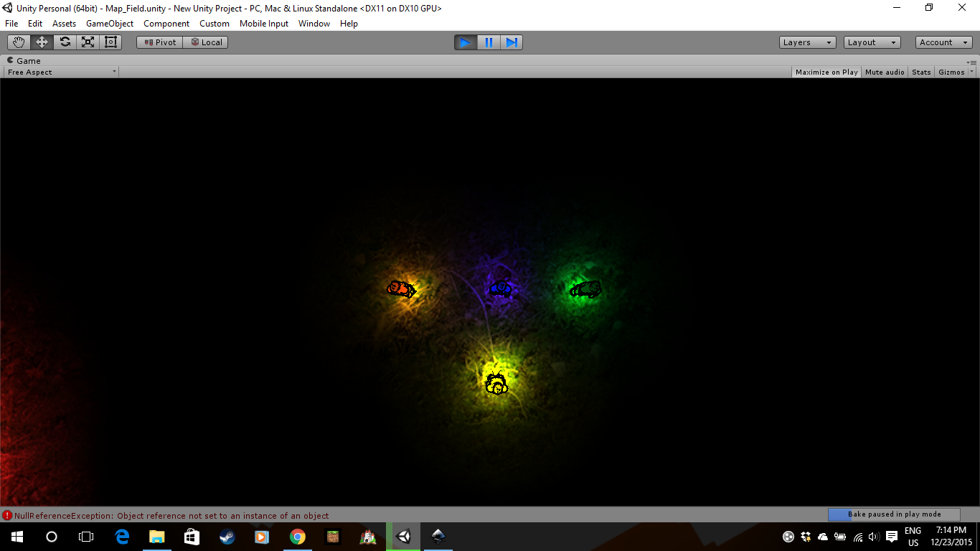This screenshot has width=980, height=551.
Task: Toggle Local handle rotation
Action: pyautogui.click(x=205, y=42)
